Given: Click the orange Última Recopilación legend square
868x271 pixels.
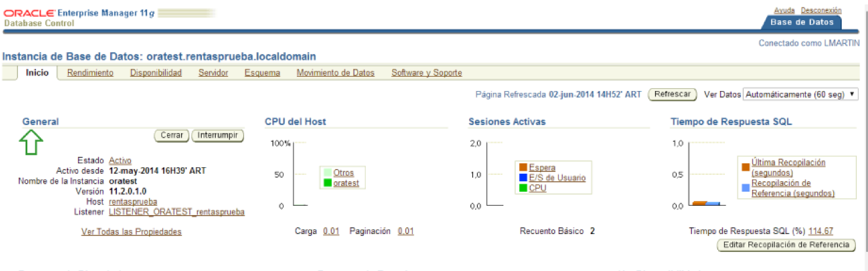Looking at the screenshot, I should pos(745,167).
